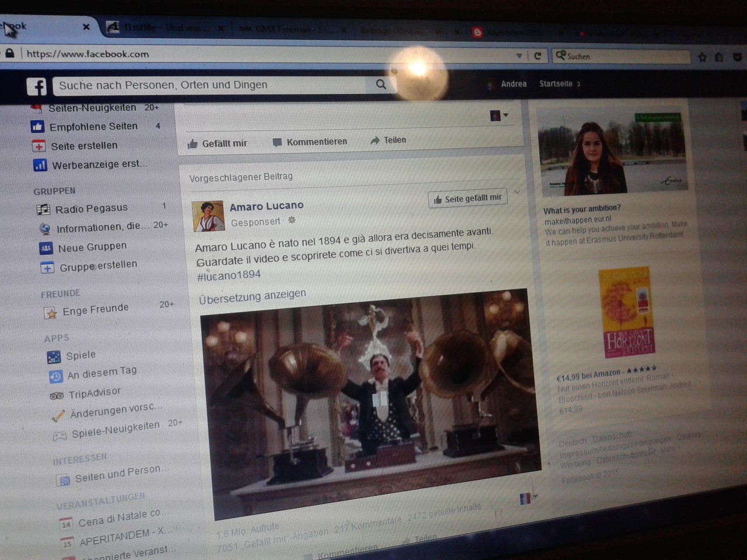Expand the address bar history dropdown
This screenshot has height=560, width=747.
[519, 56]
